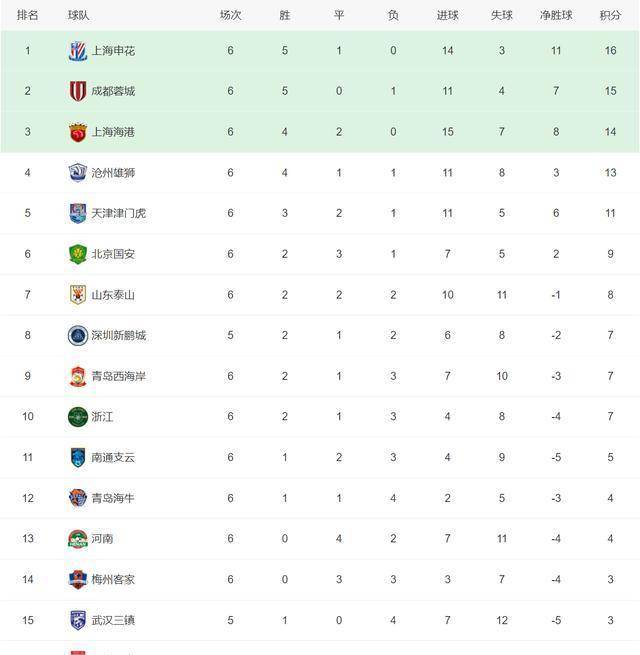Viewport: 640px width, 655px height.
Task: Click the 排名 column header
Action: [28, 15]
